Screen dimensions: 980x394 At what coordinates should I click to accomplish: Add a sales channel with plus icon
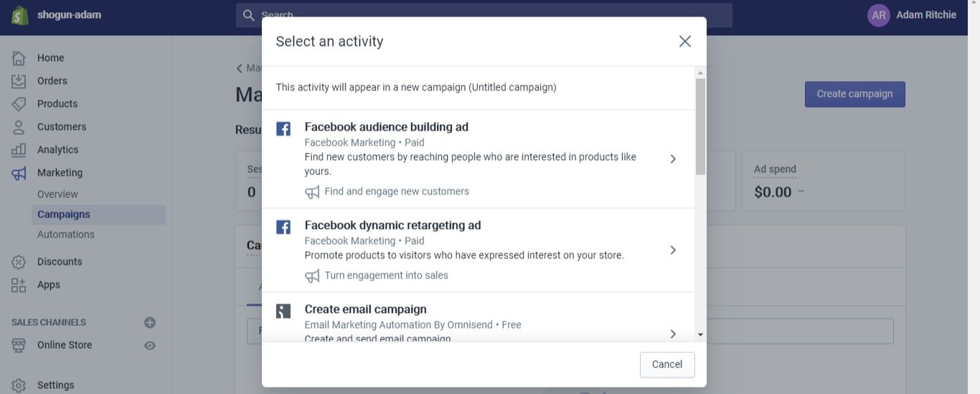pyautogui.click(x=150, y=323)
